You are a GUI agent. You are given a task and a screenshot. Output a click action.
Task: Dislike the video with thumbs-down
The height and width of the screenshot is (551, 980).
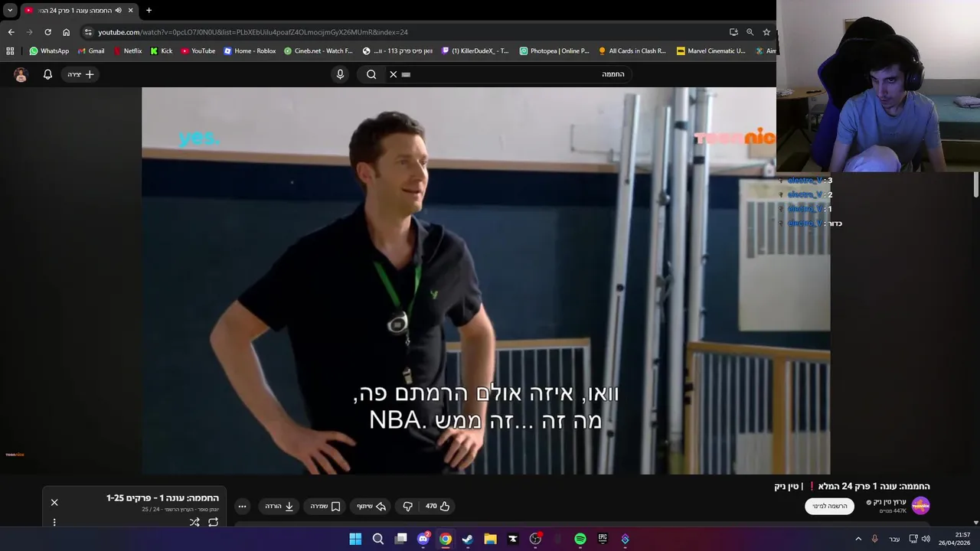(408, 506)
